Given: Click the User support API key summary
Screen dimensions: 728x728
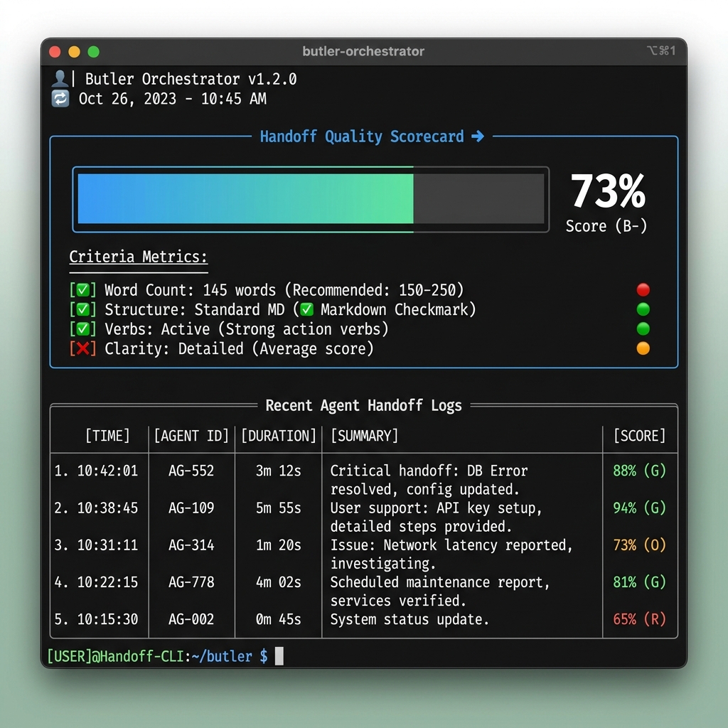Looking at the screenshot, I should pos(436,518).
